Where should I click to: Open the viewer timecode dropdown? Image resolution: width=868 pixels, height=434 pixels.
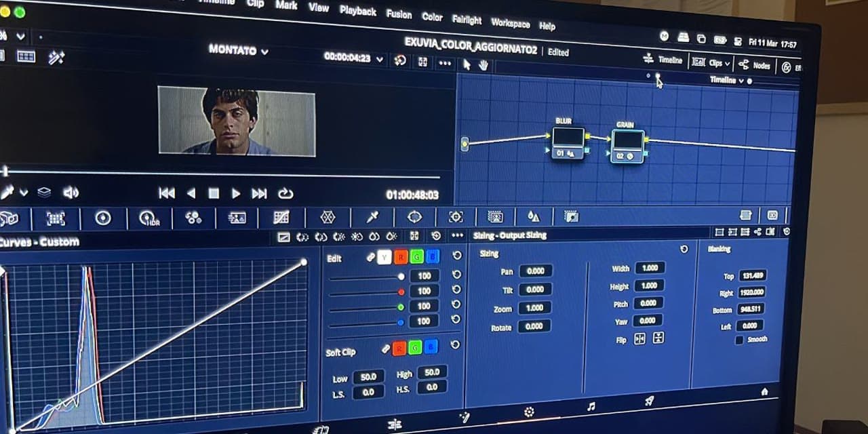pos(379,59)
